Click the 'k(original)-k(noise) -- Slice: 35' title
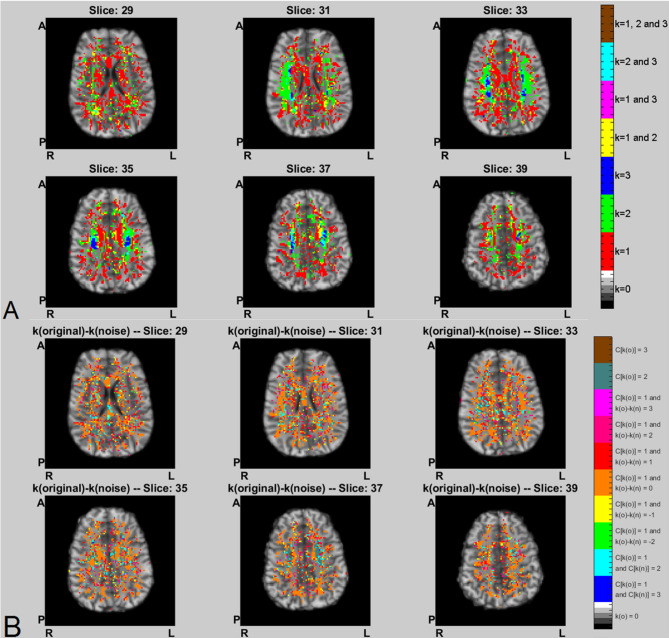The width and height of the screenshot is (669, 638). [x=110, y=488]
